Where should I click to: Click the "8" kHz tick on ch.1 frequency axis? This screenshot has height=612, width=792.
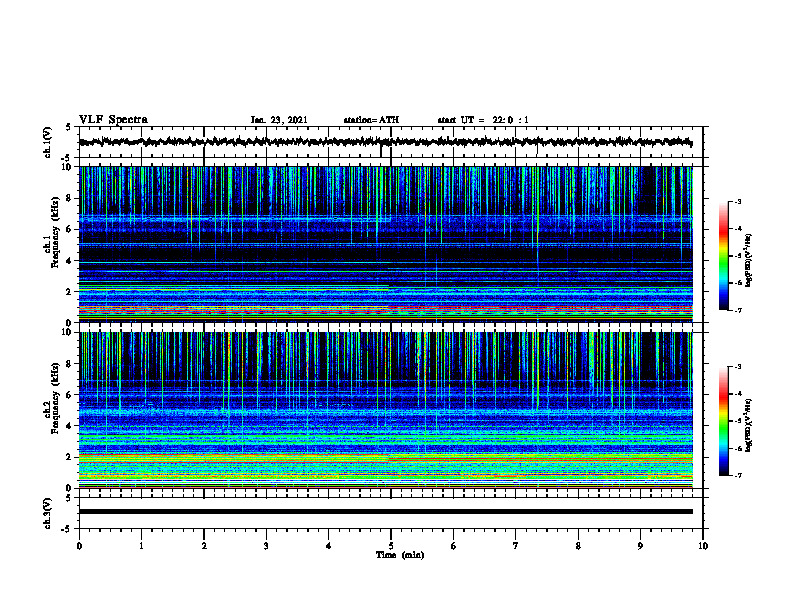pos(69,198)
